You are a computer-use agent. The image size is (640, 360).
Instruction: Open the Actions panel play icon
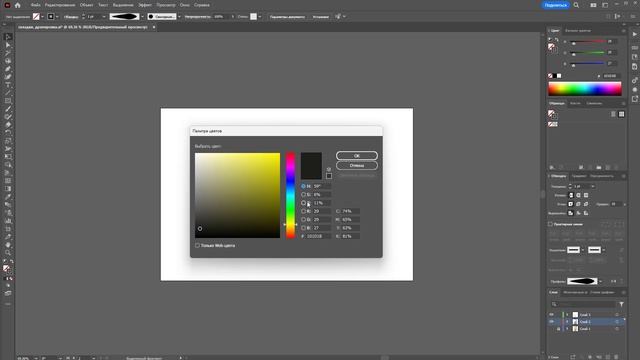635,35
